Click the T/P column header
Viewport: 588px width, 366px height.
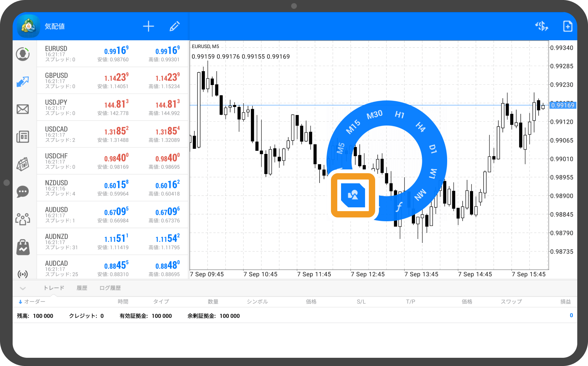(411, 302)
